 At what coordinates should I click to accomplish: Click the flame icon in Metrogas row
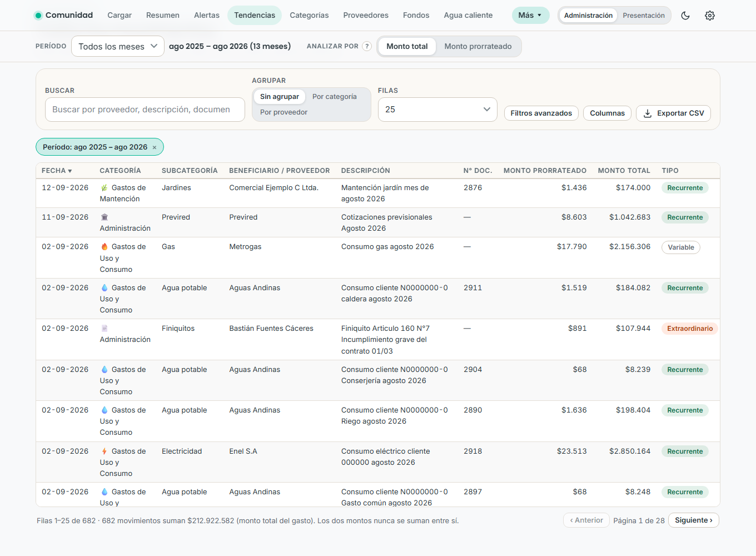104,247
